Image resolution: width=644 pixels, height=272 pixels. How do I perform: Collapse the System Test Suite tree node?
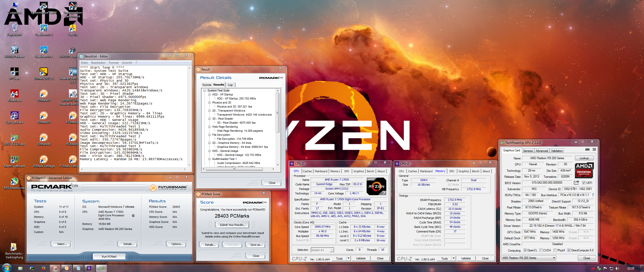click(x=205, y=90)
